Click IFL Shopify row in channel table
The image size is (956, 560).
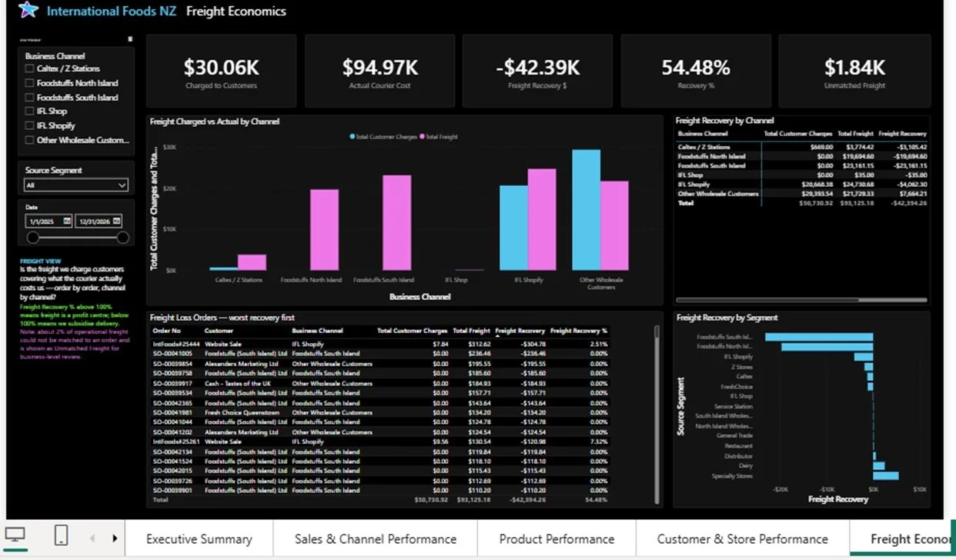click(802, 185)
